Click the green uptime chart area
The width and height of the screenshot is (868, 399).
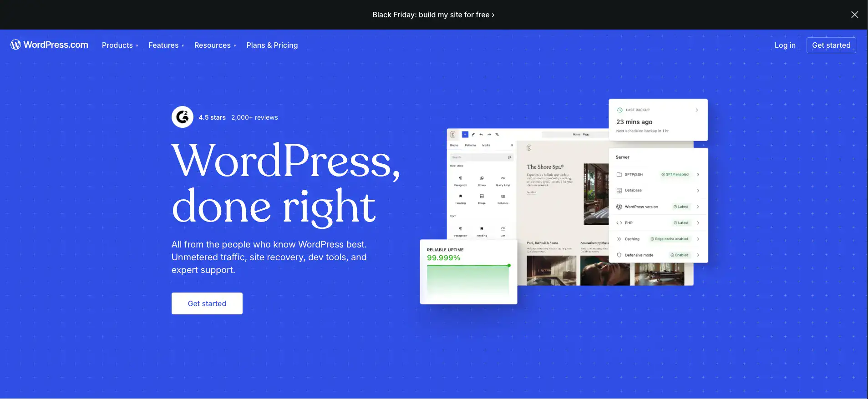[x=468, y=281]
